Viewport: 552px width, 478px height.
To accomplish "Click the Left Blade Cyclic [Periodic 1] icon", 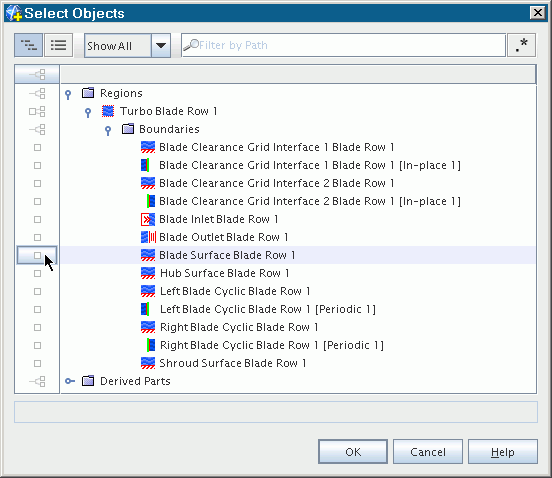I will pyautogui.click(x=145, y=309).
